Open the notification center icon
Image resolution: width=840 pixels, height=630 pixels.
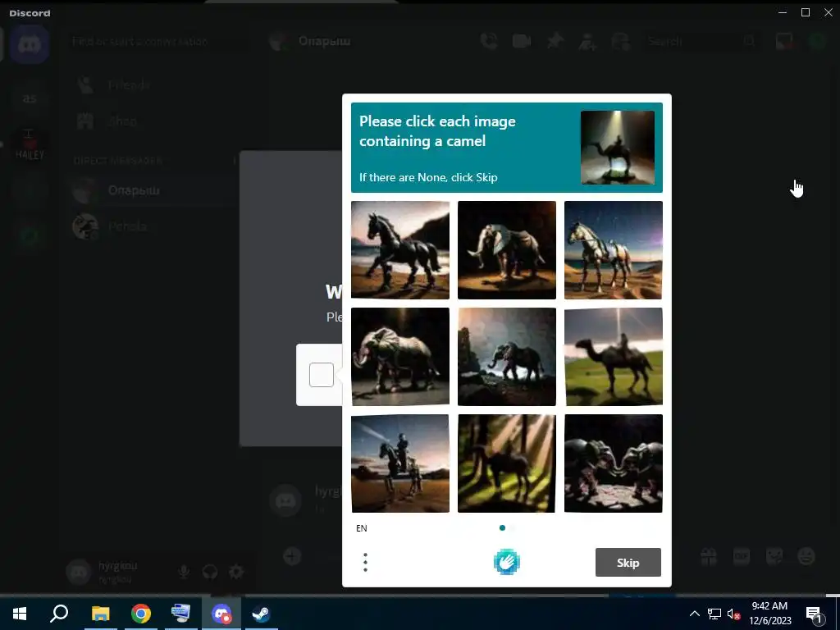tap(814, 614)
